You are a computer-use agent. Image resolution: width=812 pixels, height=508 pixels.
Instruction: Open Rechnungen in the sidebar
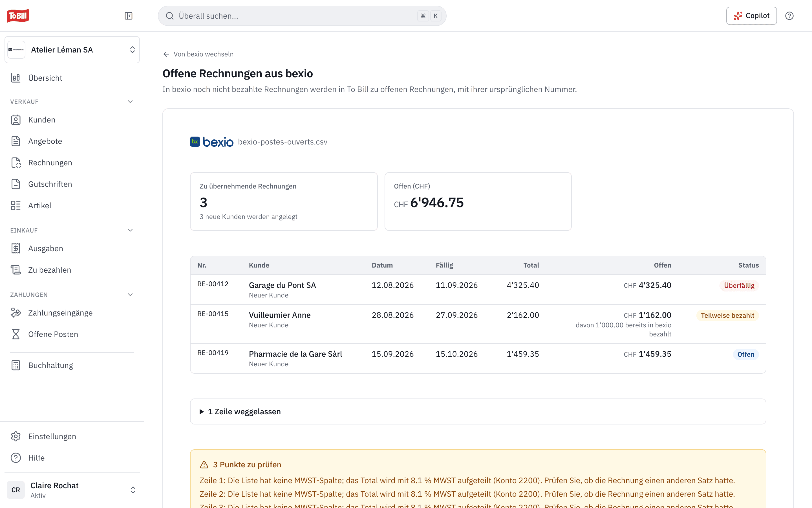click(72, 163)
